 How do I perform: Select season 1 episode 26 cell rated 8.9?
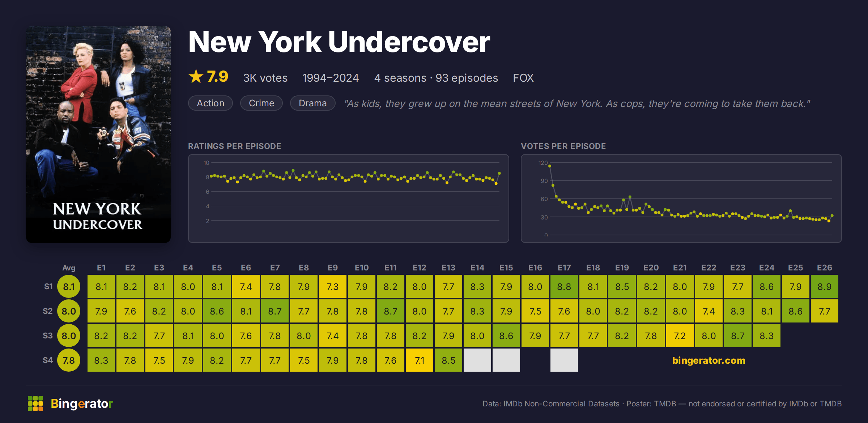825,287
